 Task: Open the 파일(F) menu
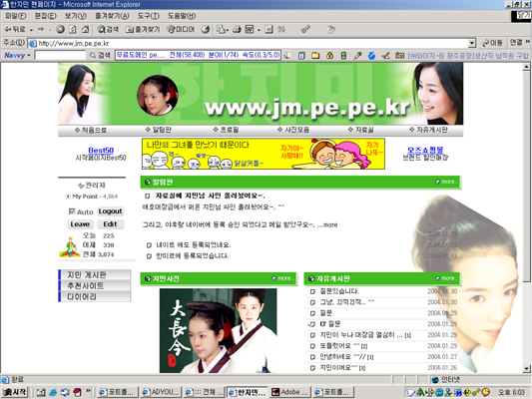tap(16, 16)
